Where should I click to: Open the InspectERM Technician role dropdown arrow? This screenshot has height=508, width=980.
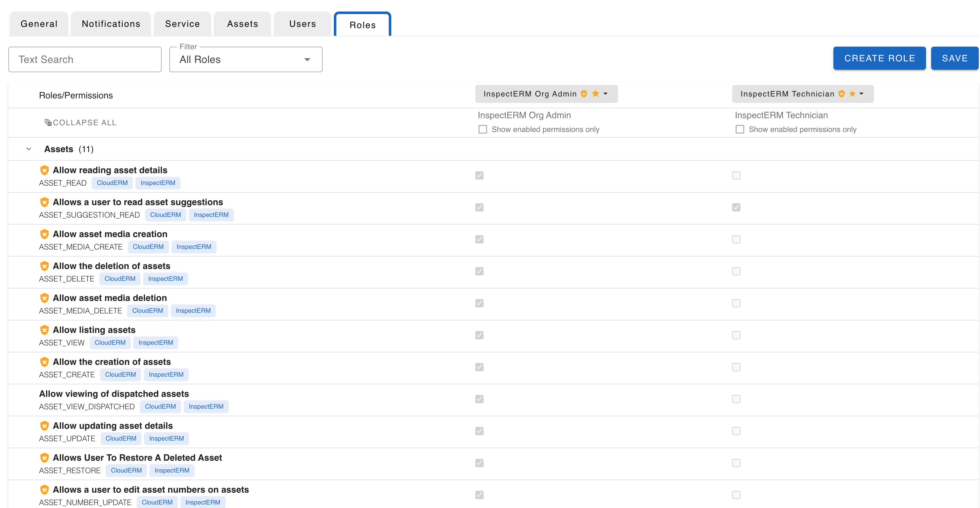coord(861,94)
